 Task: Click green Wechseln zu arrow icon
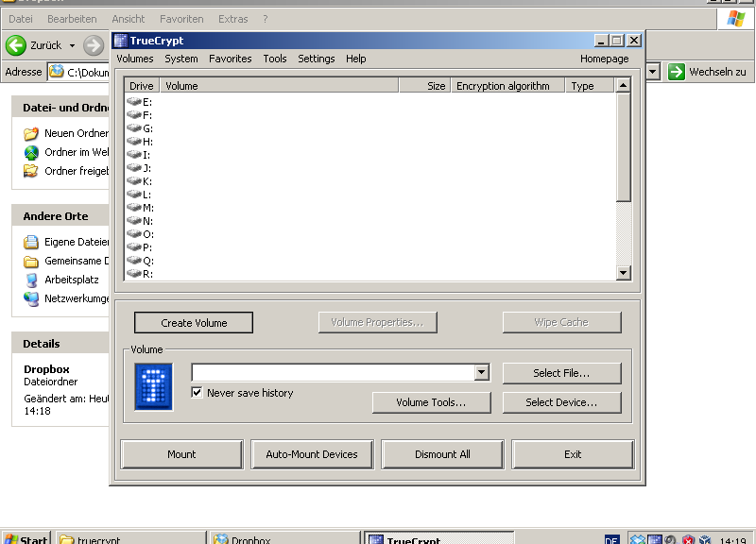tap(677, 72)
